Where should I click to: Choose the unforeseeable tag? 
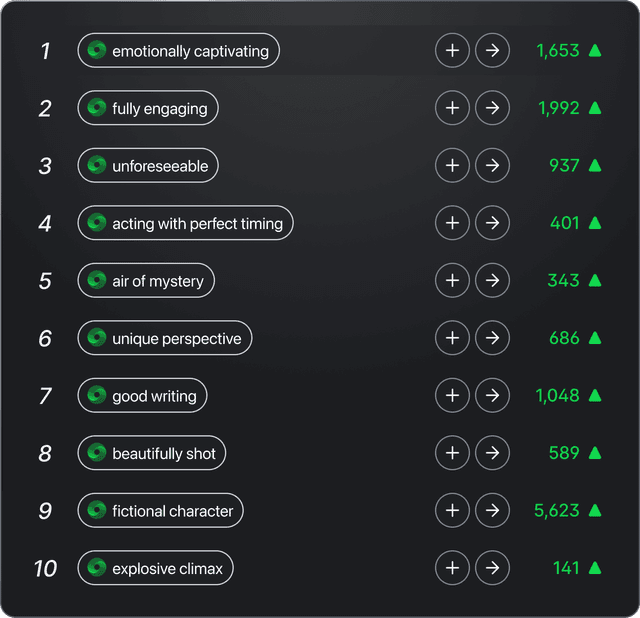pos(148,165)
